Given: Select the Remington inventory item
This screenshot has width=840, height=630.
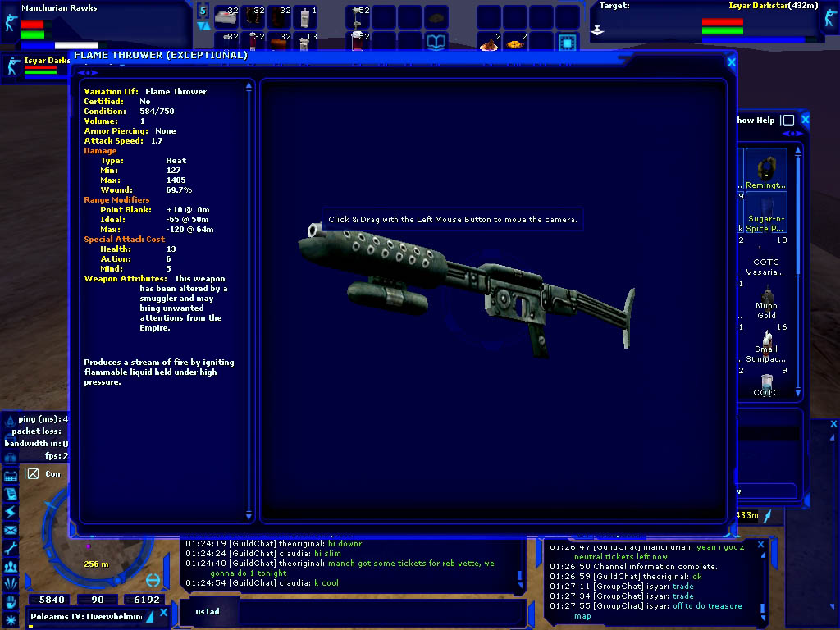Looking at the screenshot, I should point(766,169).
